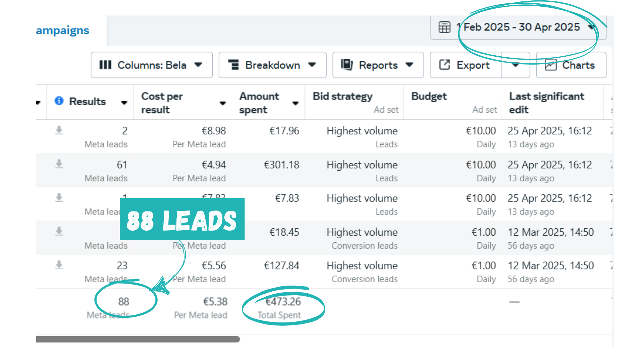Click the Results info icon
Screen dimensions: 644x362
59,101
